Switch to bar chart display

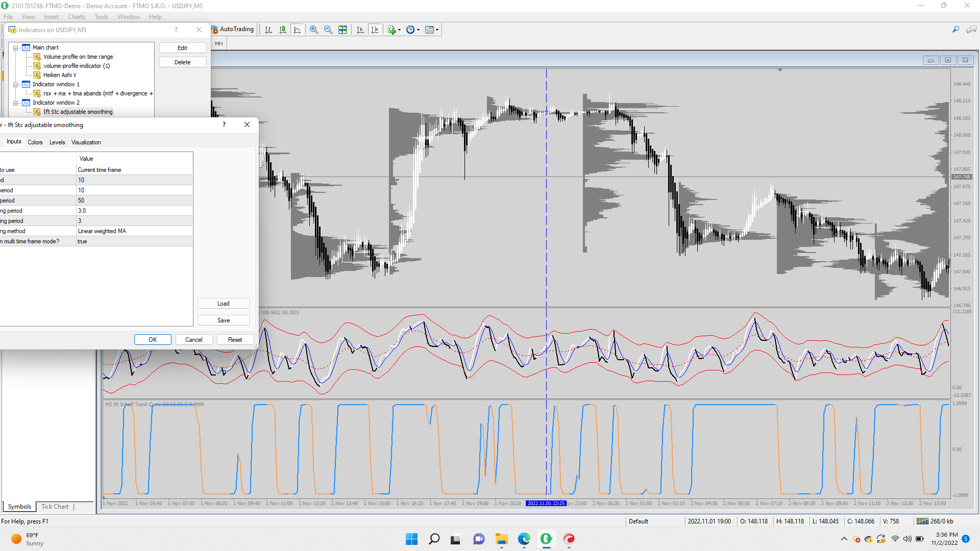268,30
